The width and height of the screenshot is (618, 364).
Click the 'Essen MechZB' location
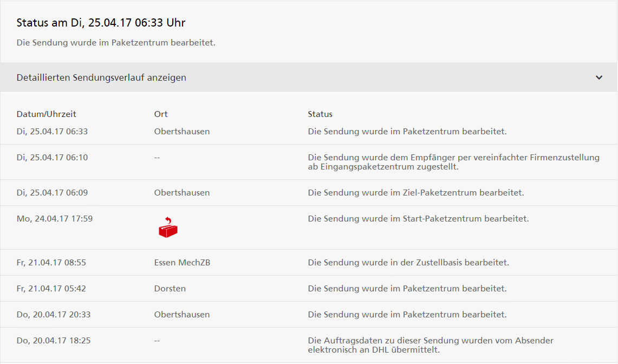[x=182, y=262]
